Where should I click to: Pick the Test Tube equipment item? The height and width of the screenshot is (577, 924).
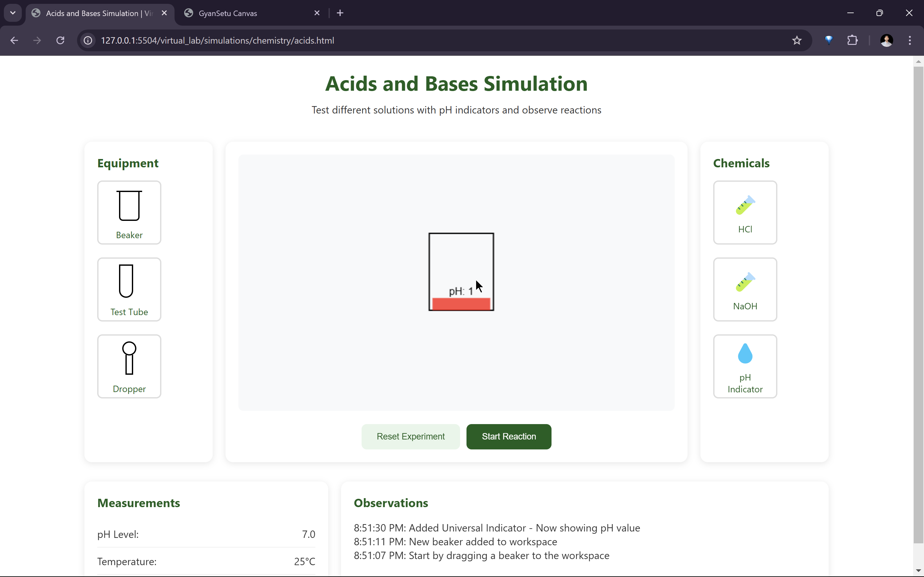[x=129, y=289]
